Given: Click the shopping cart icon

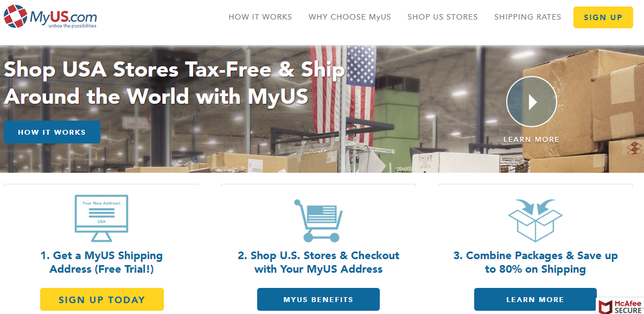Looking at the screenshot, I should tap(318, 221).
